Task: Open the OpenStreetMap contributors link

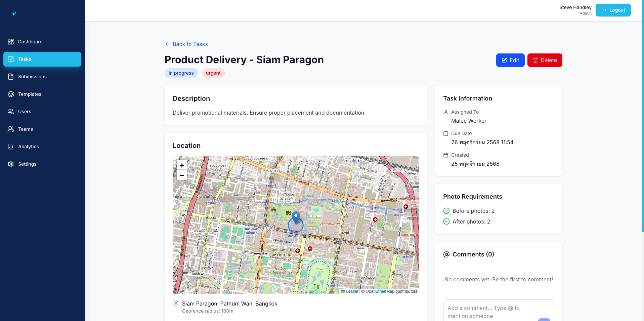Action: (380, 291)
